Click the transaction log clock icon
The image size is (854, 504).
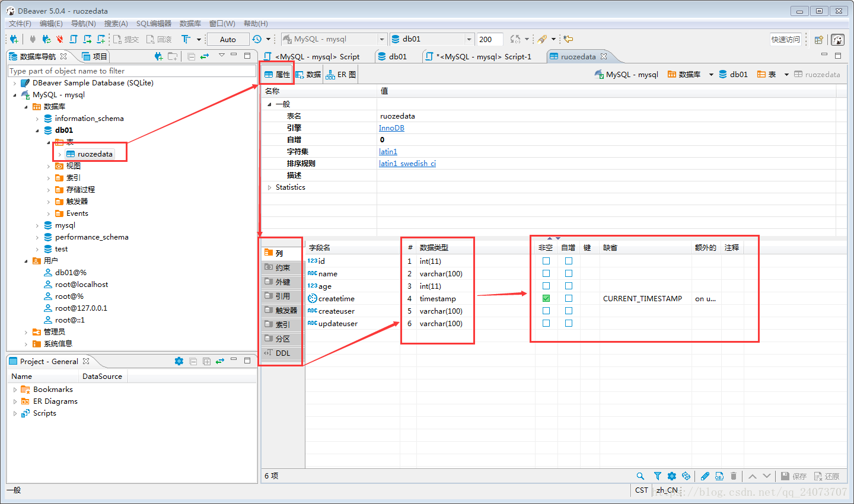pos(257,39)
